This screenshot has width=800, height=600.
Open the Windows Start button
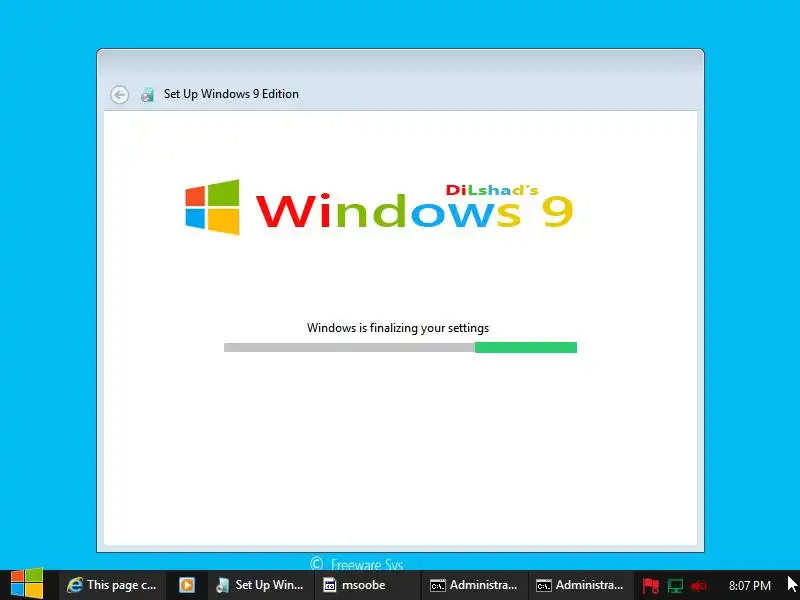[27, 584]
